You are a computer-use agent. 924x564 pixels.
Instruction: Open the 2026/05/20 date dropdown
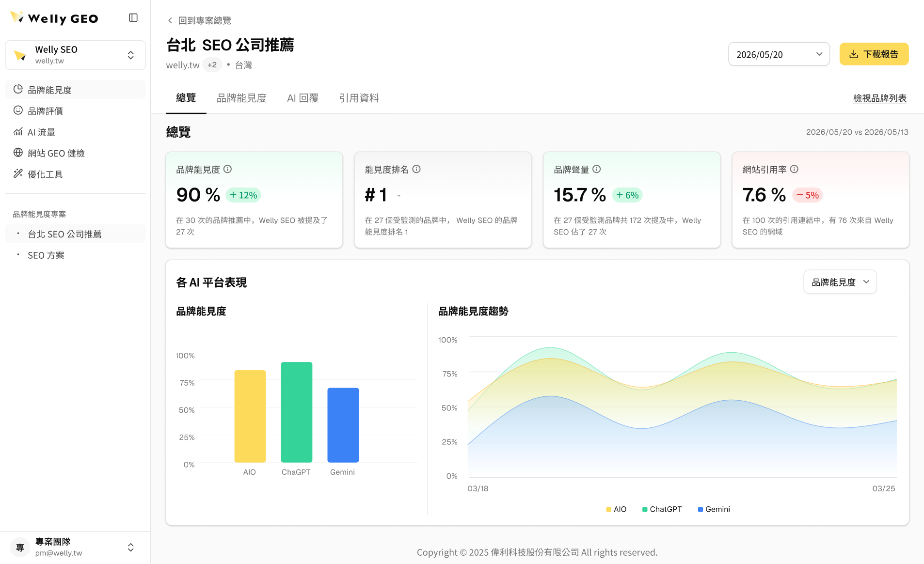point(779,54)
